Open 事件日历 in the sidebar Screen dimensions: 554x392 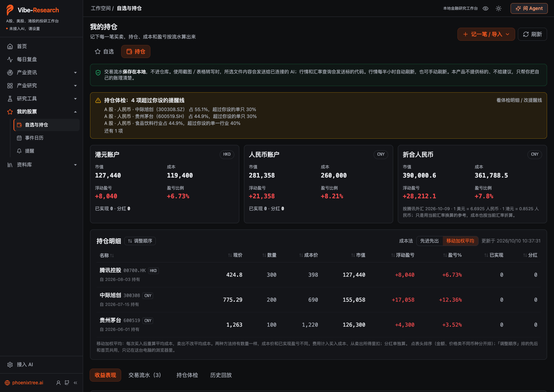[x=47, y=138]
